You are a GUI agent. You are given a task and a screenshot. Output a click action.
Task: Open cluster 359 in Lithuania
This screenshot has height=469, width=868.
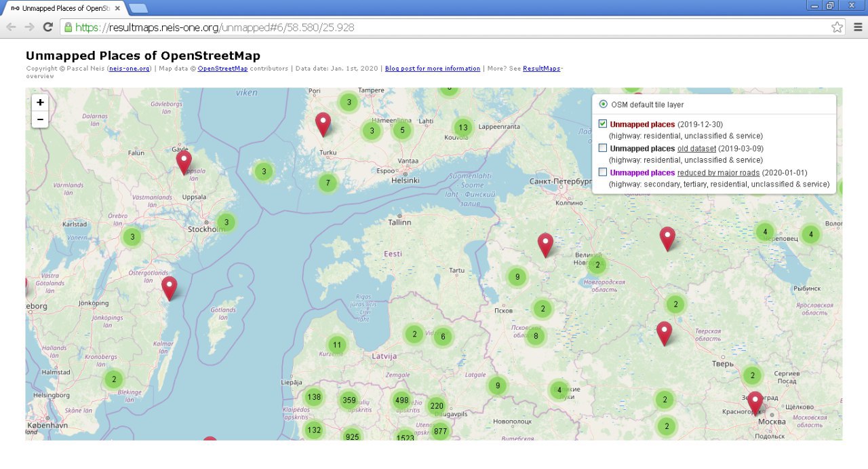pyautogui.click(x=349, y=400)
